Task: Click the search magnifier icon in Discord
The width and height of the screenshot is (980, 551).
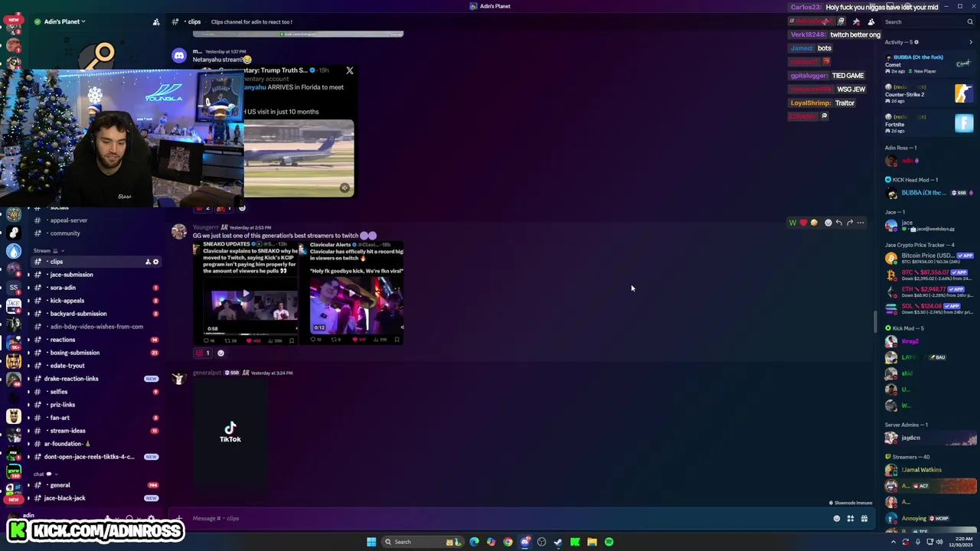Action: coord(971,21)
